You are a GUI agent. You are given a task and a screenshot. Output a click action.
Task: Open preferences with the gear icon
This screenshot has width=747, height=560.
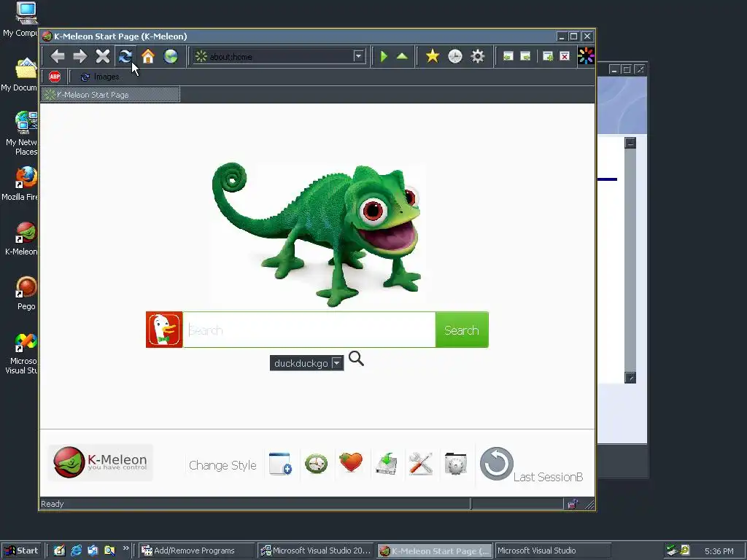pyautogui.click(x=477, y=56)
